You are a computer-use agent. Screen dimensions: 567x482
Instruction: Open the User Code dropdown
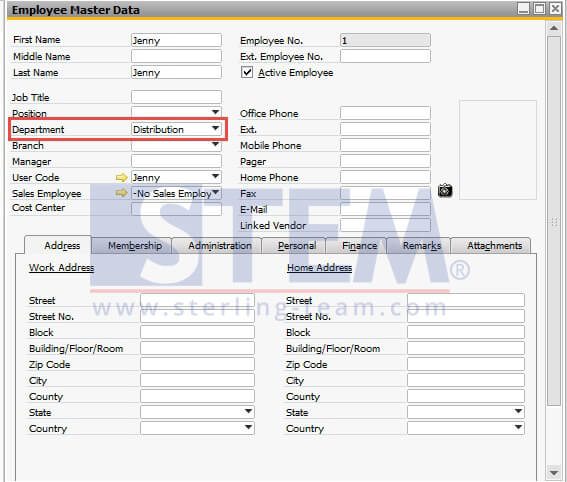[x=216, y=177]
